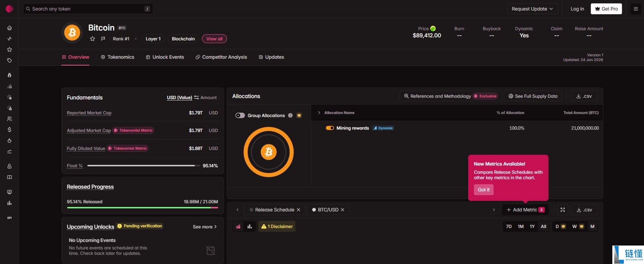644x264 pixels.
Task: Click the Tokenomist logo at top left
Action: coord(9,9)
